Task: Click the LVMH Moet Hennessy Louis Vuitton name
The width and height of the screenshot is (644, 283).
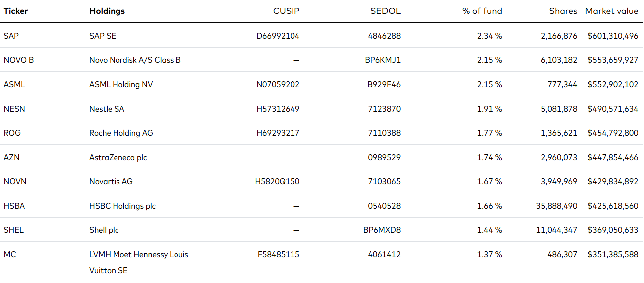Action: tap(139, 263)
